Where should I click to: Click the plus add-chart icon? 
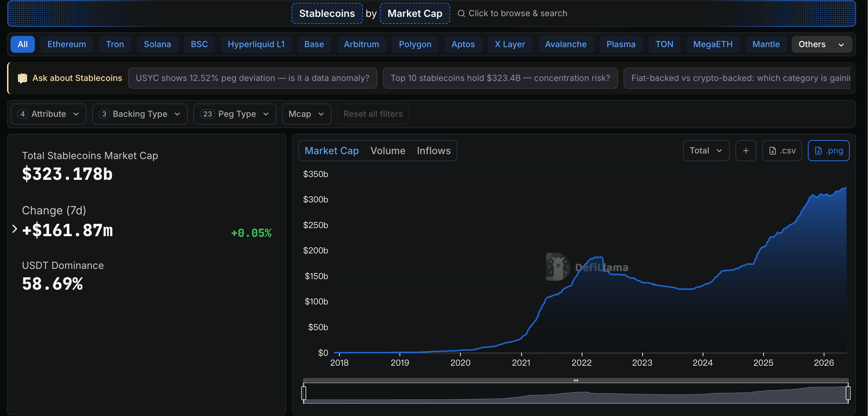(x=746, y=151)
